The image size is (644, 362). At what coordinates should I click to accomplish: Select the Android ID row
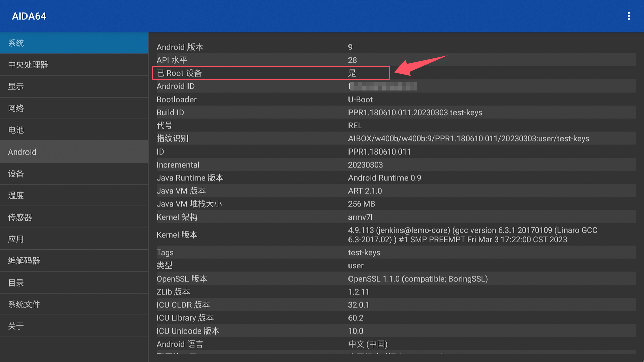(x=396, y=86)
